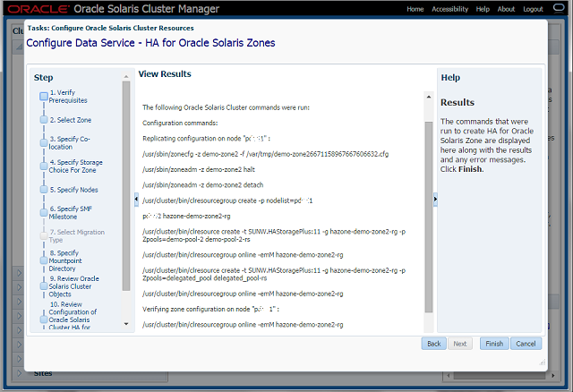Select step 8 Specify Mountpoint Directory marker
573x392 pixels.
tap(44, 260)
